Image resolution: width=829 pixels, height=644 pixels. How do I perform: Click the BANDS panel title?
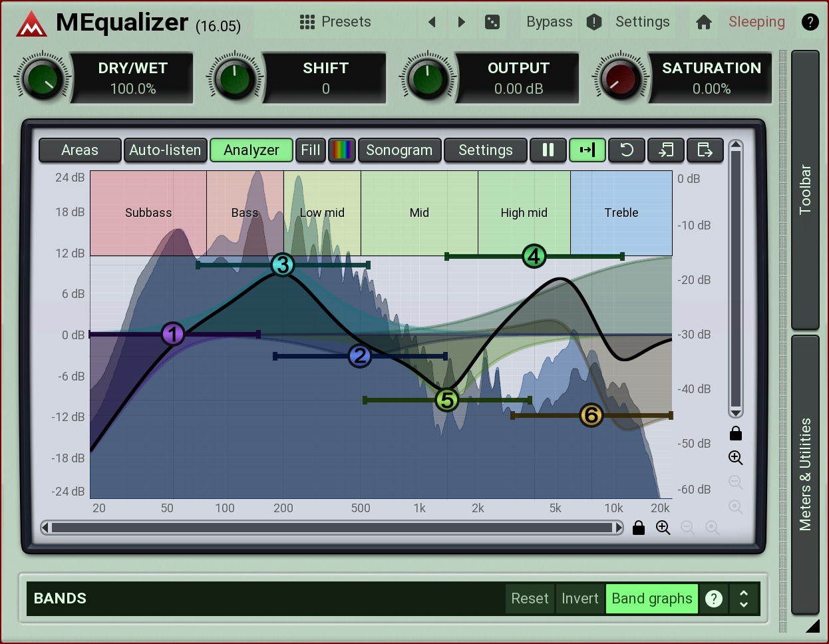tap(60, 599)
